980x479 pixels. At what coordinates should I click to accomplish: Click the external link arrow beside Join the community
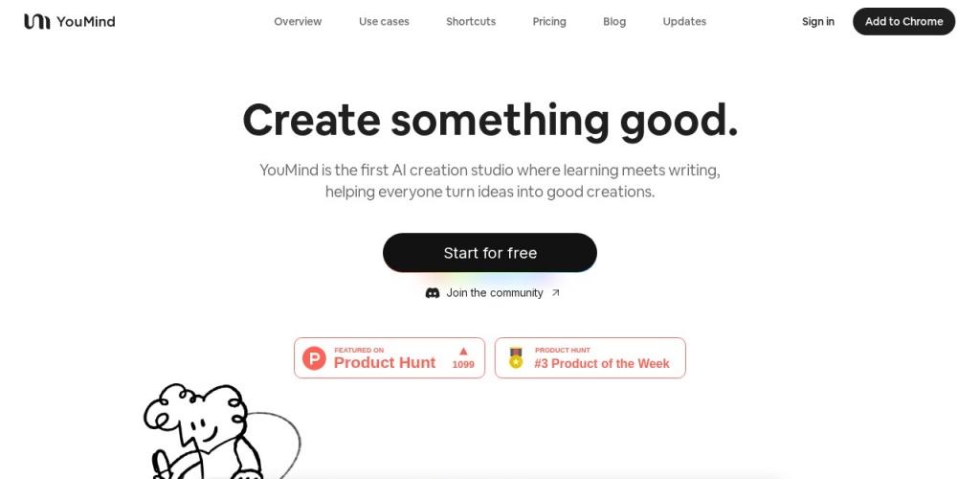556,293
